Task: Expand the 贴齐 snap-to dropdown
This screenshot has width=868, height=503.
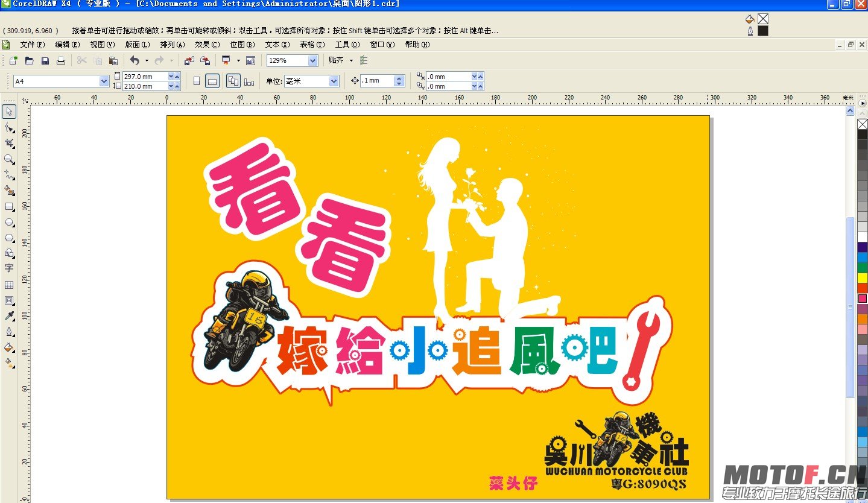Action: pyautogui.click(x=351, y=60)
